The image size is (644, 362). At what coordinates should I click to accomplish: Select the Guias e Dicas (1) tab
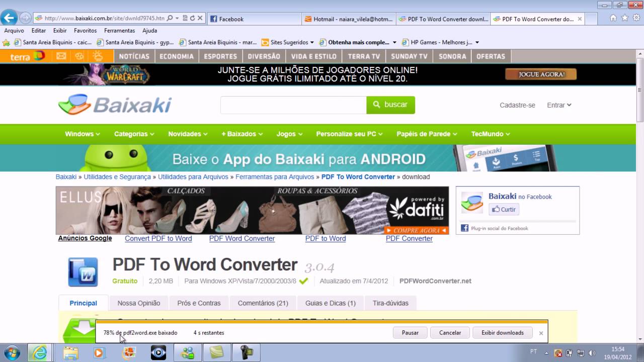(x=331, y=303)
